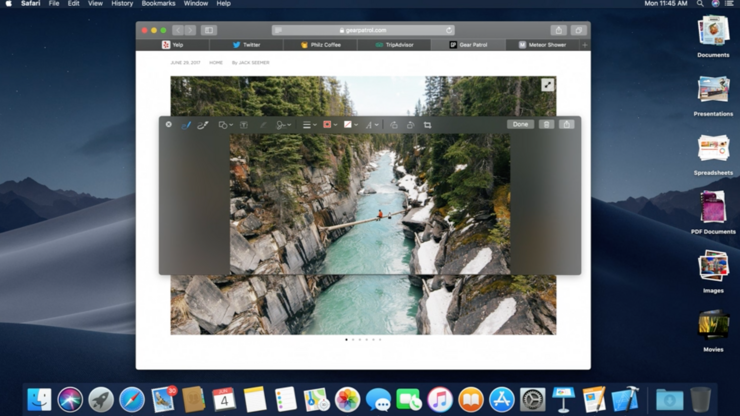Share the markup image via share icon
The image size is (740, 416).
tap(566, 125)
